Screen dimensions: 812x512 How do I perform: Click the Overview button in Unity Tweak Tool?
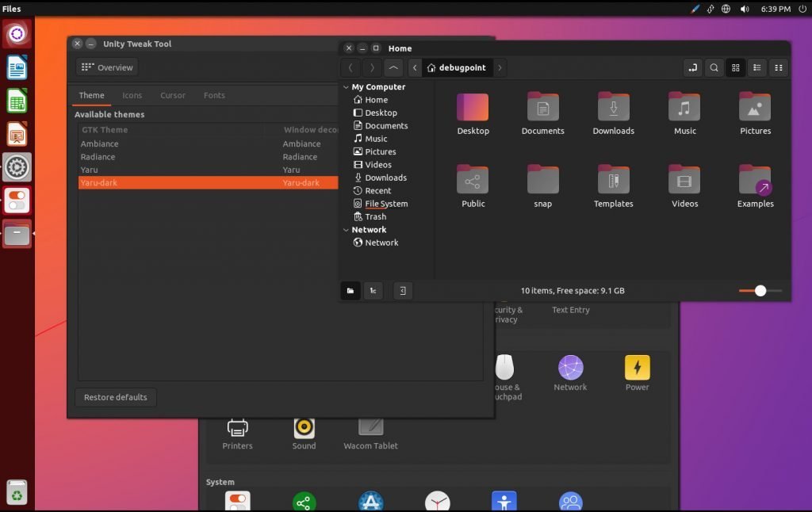108,67
